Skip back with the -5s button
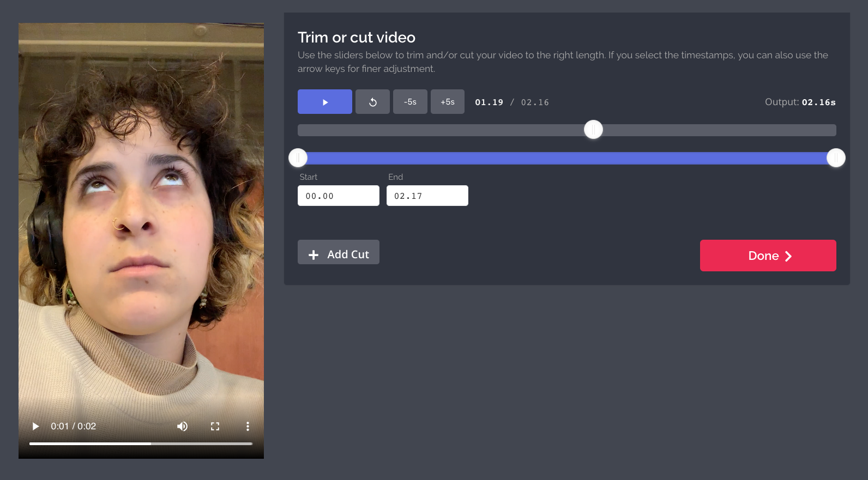The height and width of the screenshot is (480, 868). 410,102
